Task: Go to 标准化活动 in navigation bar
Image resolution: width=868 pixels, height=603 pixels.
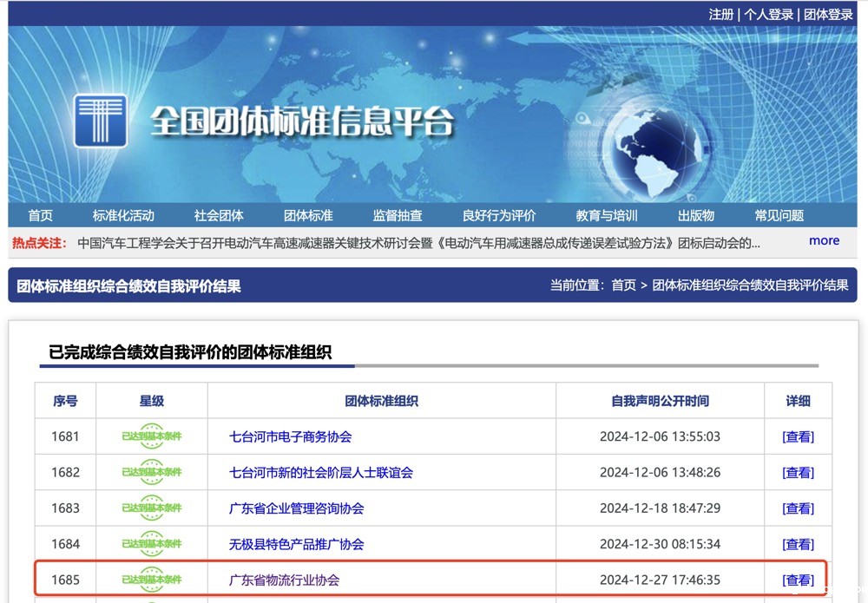Action: (x=123, y=215)
